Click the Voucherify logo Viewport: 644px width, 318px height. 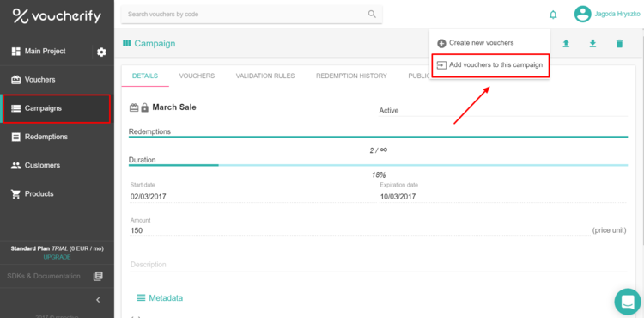[x=57, y=16]
